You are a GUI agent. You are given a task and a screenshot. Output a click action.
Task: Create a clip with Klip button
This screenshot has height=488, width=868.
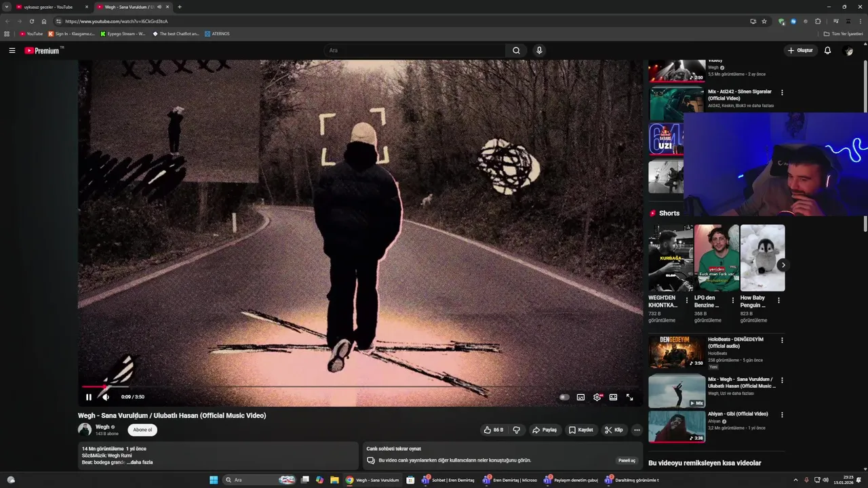pyautogui.click(x=614, y=430)
